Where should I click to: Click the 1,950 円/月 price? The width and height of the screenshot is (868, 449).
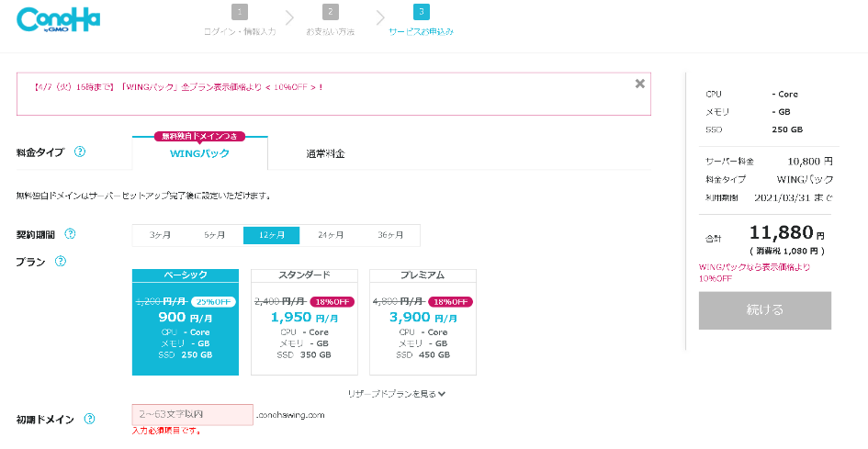[x=304, y=317]
